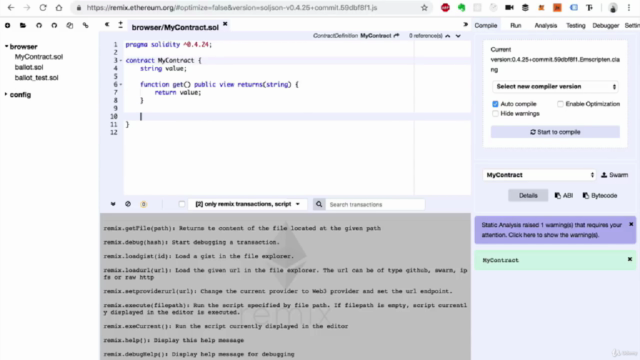Image resolution: width=640 pixels, height=360 pixels.
Task: Click the green Evernote extension icon
Action: (461, 8)
